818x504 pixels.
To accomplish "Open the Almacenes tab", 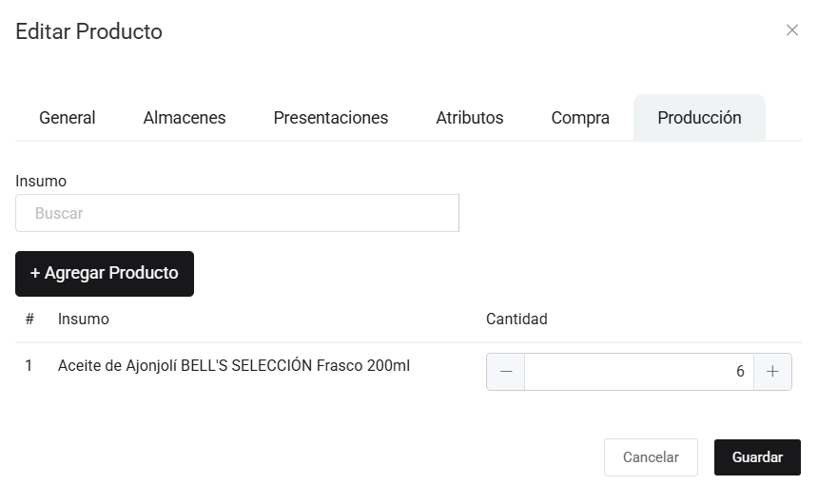I will pos(185,118).
